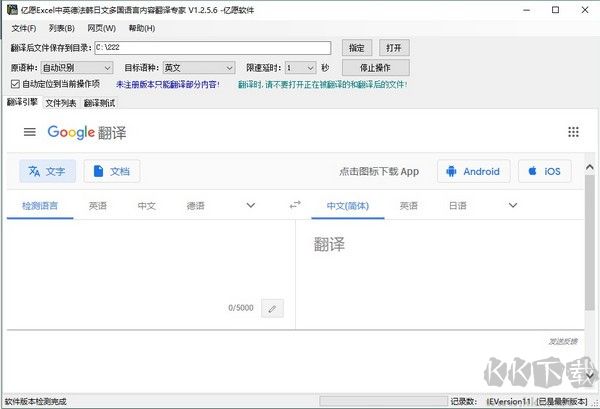600x409 pixels.
Task: Click the 点击图标下载 App text
Action: (x=379, y=171)
